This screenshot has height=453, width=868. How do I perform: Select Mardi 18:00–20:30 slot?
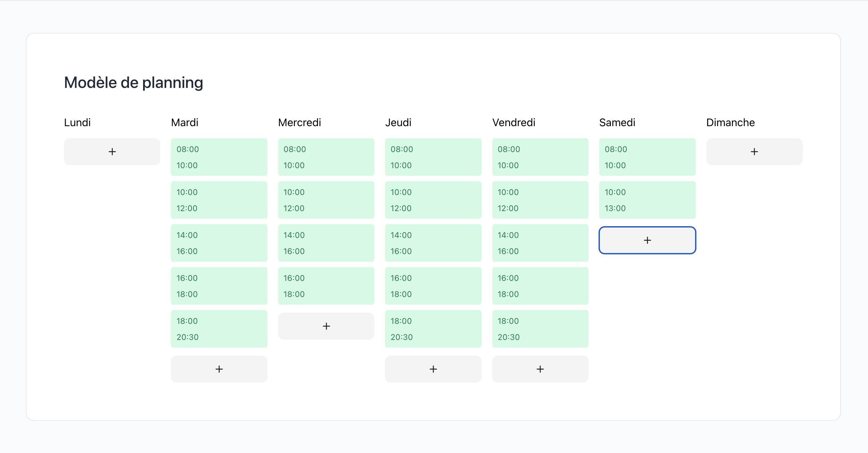(219, 329)
